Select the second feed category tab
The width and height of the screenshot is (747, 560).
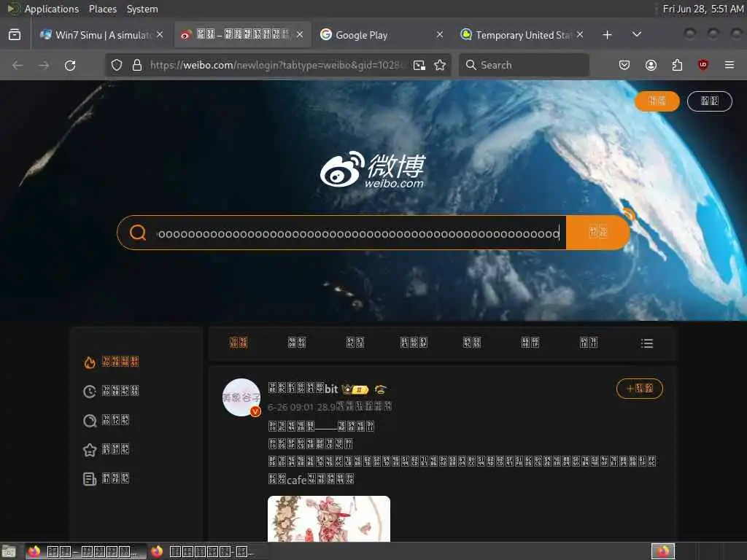(297, 343)
